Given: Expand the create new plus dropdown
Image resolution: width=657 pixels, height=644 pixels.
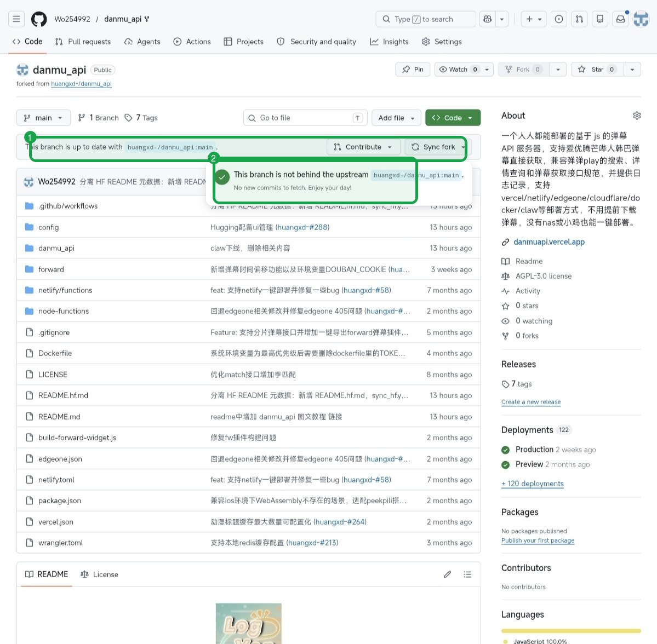Looking at the screenshot, I should coord(534,19).
